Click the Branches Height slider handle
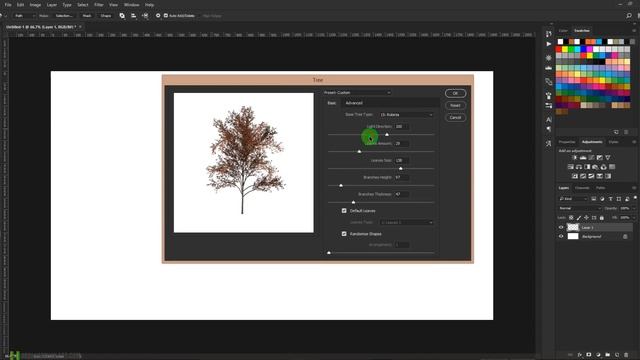Screen dimensions: 640x360 click(341, 185)
